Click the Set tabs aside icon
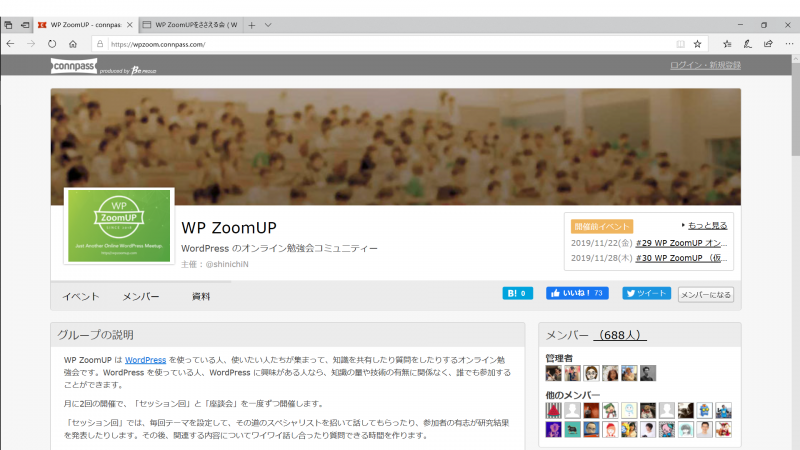This screenshot has height=450, width=800. tap(25, 24)
